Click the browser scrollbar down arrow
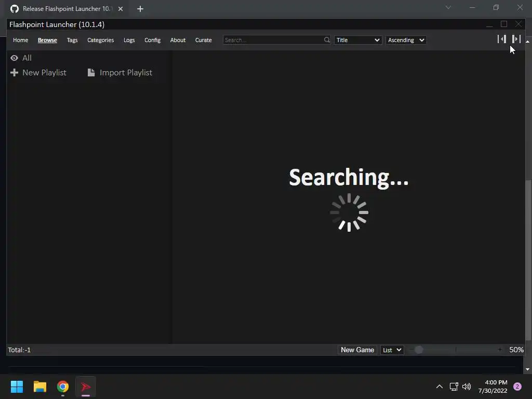This screenshot has width=532, height=399. [x=528, y=369]
